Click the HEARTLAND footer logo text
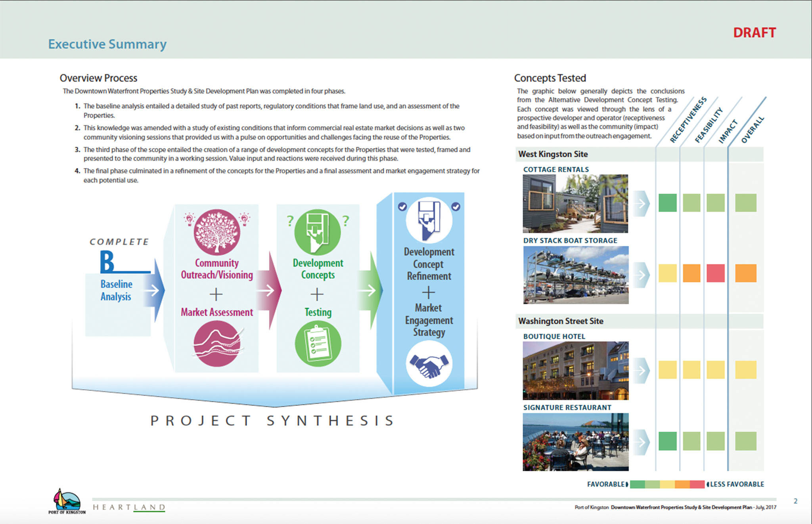The height and width of the screenshot is (524, 812). [x=129, y=507]
